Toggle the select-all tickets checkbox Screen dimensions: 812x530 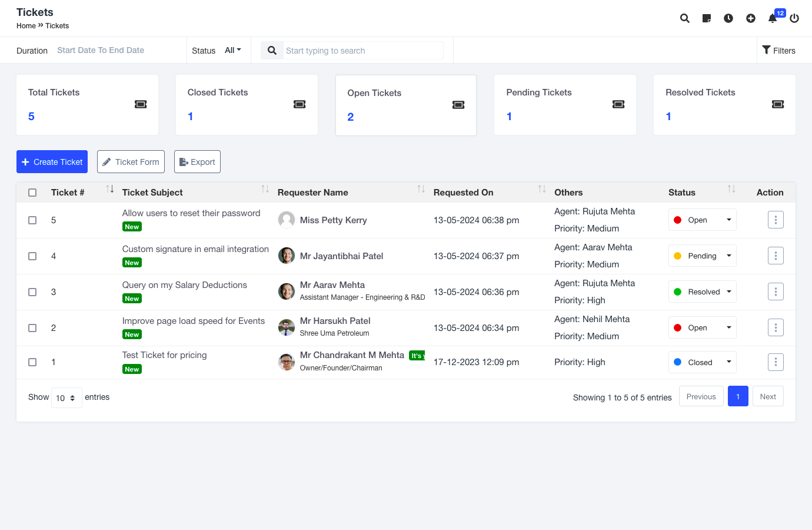point(32,193)
